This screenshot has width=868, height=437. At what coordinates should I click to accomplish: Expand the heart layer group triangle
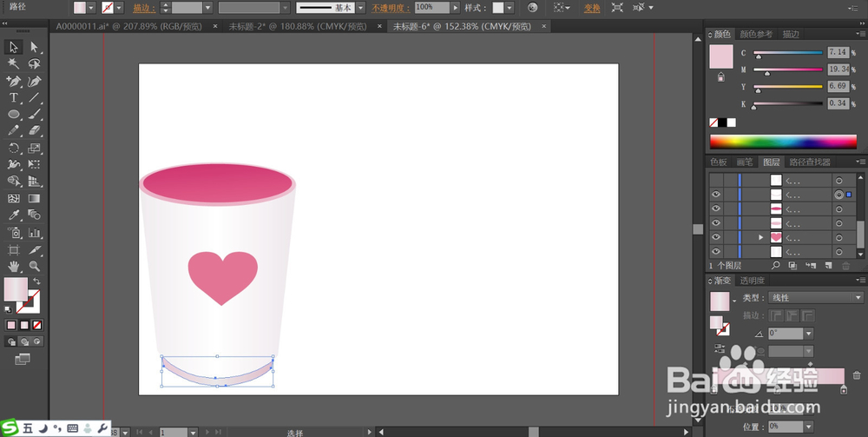[x=761, y=237]
